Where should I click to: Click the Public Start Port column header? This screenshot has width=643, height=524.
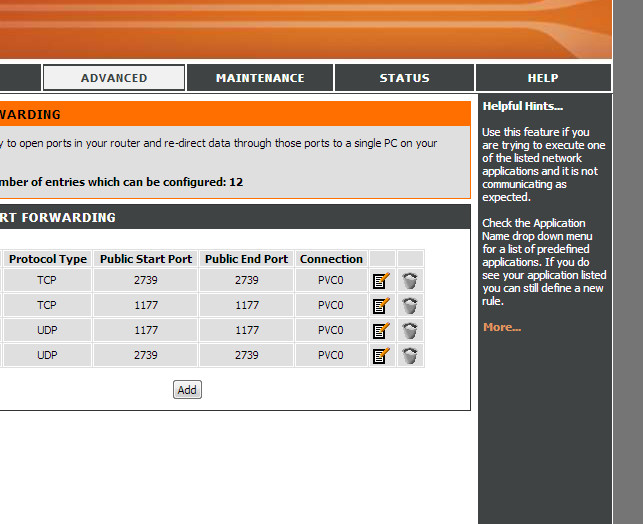pos(146,259)
